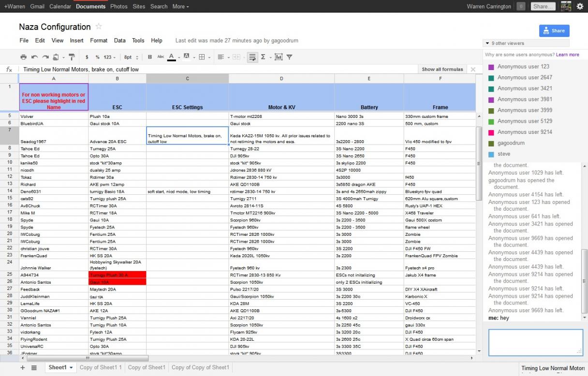Star the Naza Configuration document
This screenshot has width=588, height=376.
(x=99, y=27)
